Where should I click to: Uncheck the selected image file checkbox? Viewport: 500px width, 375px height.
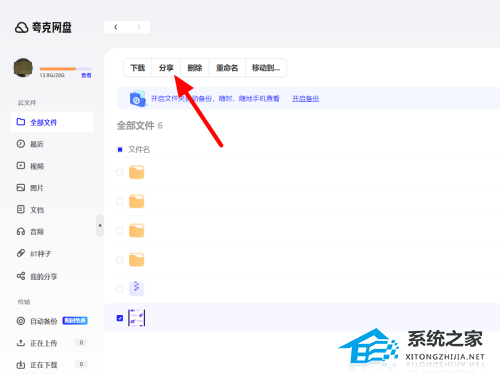coord(120,318)
